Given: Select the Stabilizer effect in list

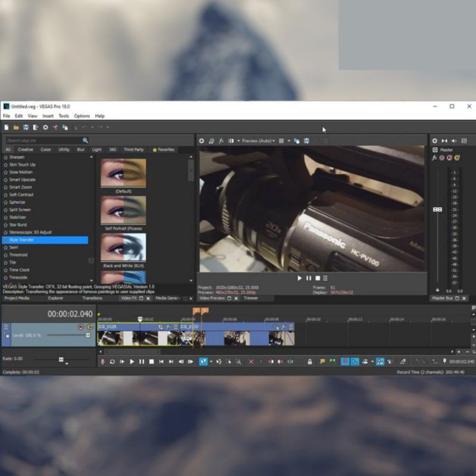Looking at the screenshot, I should (18, 217).
